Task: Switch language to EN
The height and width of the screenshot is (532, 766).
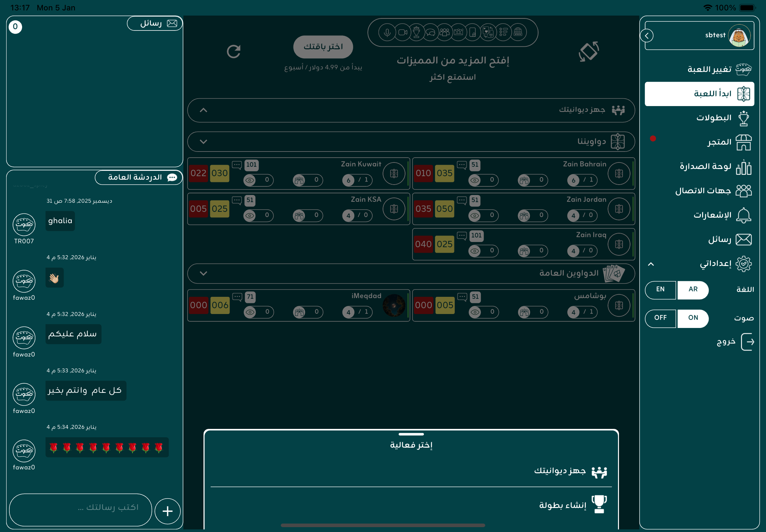Action: click(x=660, y=289)
